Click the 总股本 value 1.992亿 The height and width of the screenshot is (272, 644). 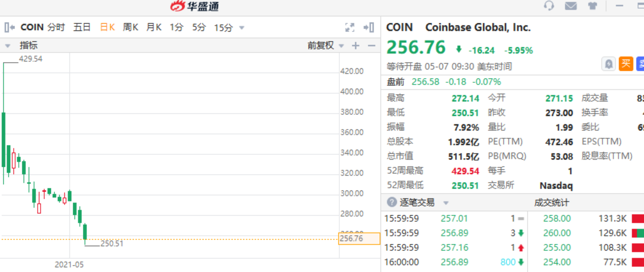(x=464, y=142)
